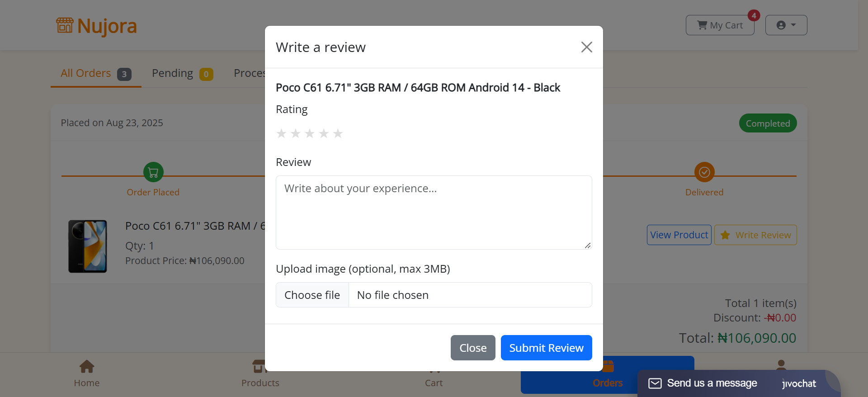Open the Poco C61 product thumbnail
Viewport: 868px width, 397px height.
(x=88, y=246)
